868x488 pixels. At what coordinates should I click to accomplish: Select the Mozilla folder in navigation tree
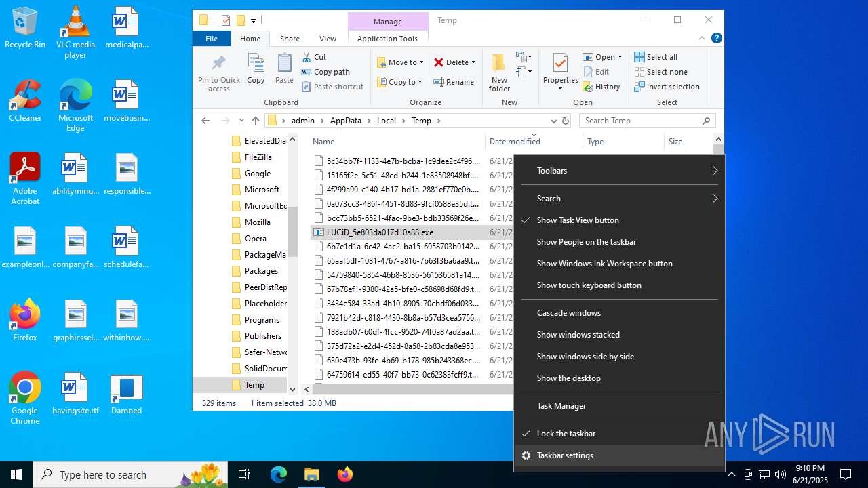click(x=258, y=222)
